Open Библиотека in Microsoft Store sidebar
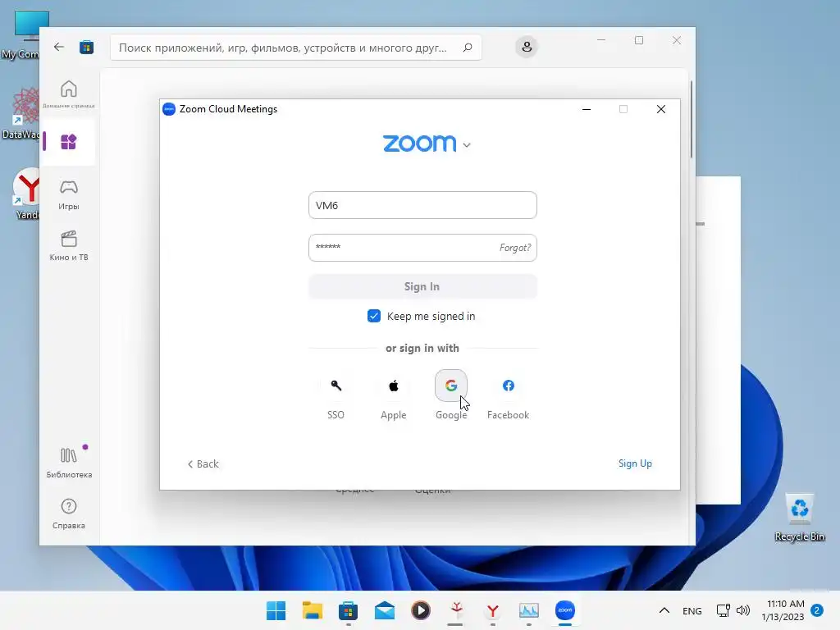Screen dimensions: 840x630 pyautogui.click(x=69, y=463)
